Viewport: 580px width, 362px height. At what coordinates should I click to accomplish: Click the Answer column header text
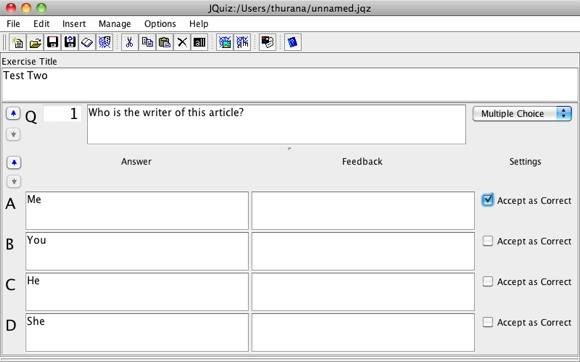point(136,162)
